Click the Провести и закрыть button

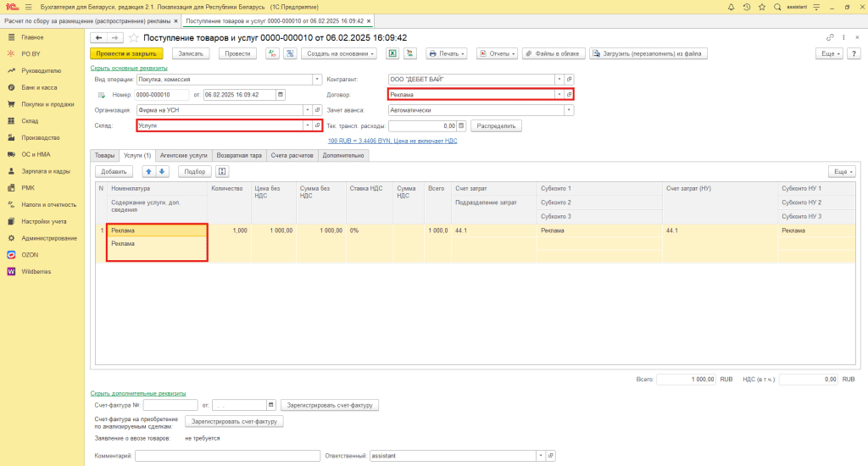pyautogui.click(x=125, y=53)
